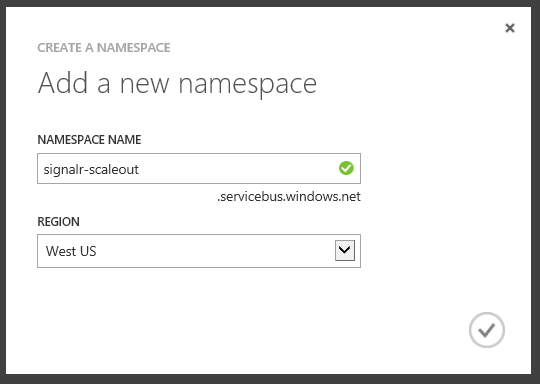Open the Region dropdown arrow
The width and height of the screenshot is (540, 384).
345,250
